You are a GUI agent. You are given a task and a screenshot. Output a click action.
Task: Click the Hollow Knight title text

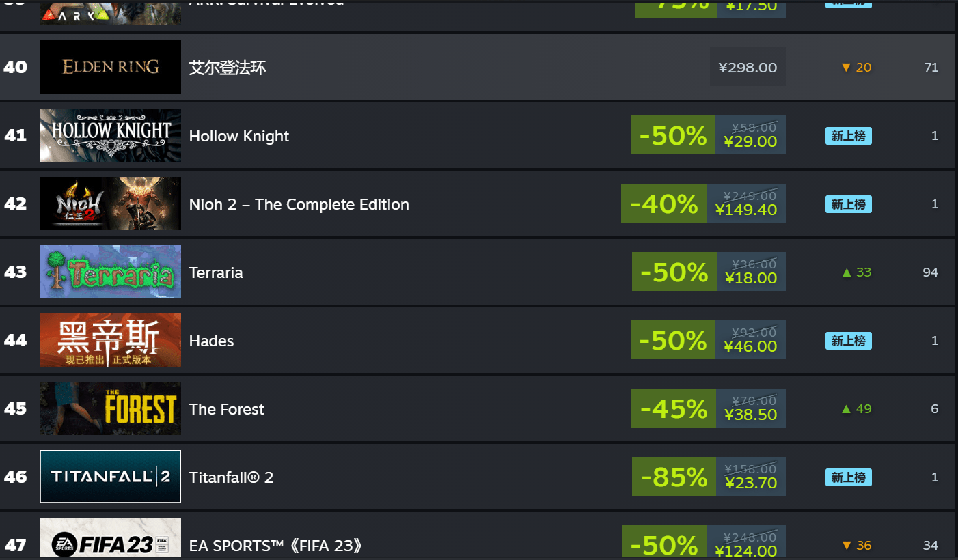click(x=239, y=136)
